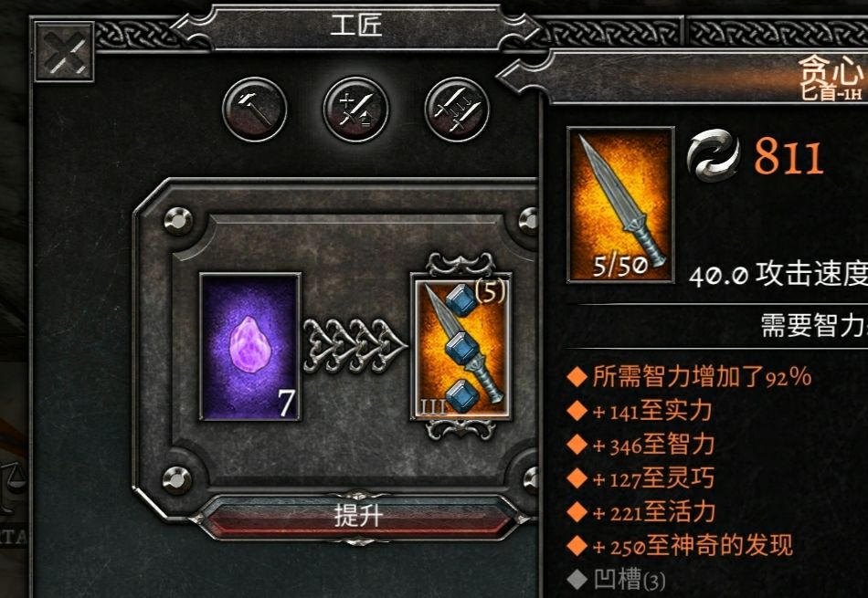
Task: Click the 所需智力增加了92% stat line
Action: pyautogui.click(x=690, y=377)
